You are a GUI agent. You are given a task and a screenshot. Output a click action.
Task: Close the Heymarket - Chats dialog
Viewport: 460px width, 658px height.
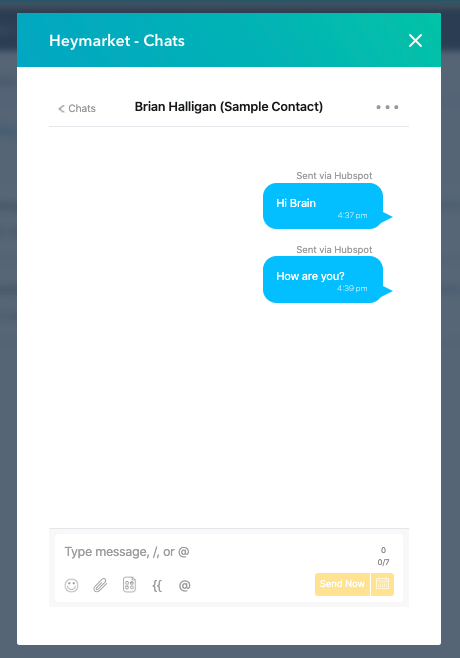click(416, 41)
